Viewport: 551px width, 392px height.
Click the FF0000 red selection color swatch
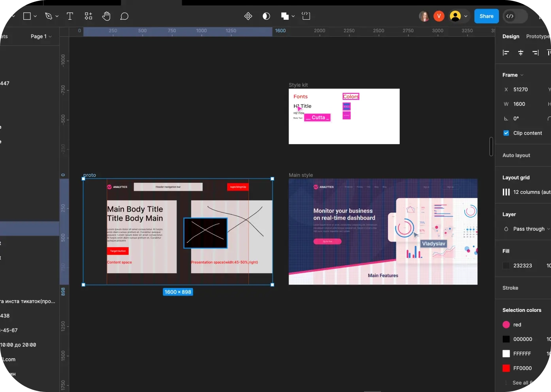click(x=506, y=368)
